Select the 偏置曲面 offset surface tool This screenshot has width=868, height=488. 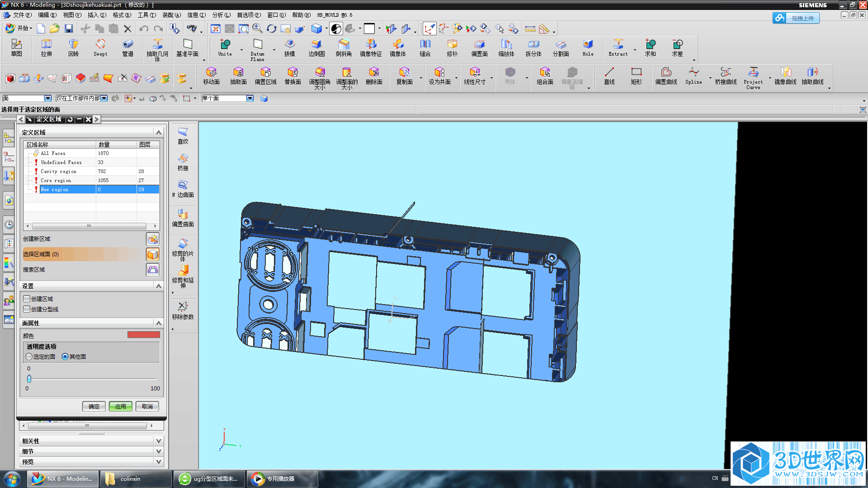tap(183, 218)
